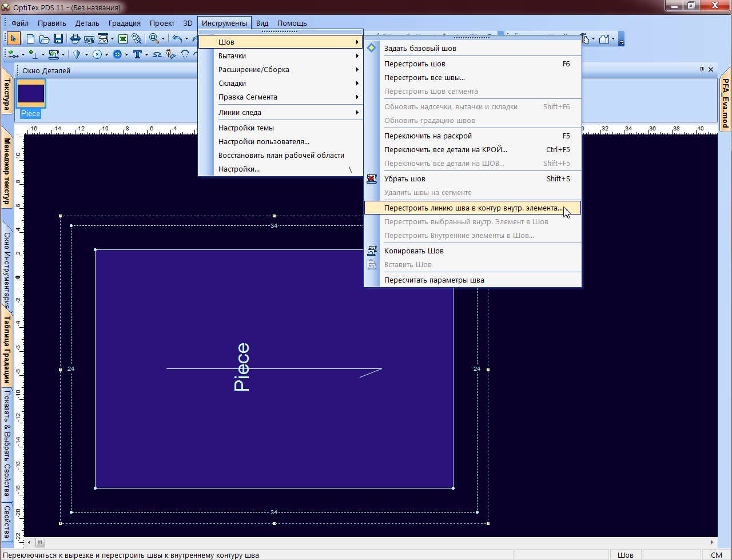The width and height of the screenshot is (732, 560).
Task: Click the Print icon in toolbar
Action: point(75,39)
